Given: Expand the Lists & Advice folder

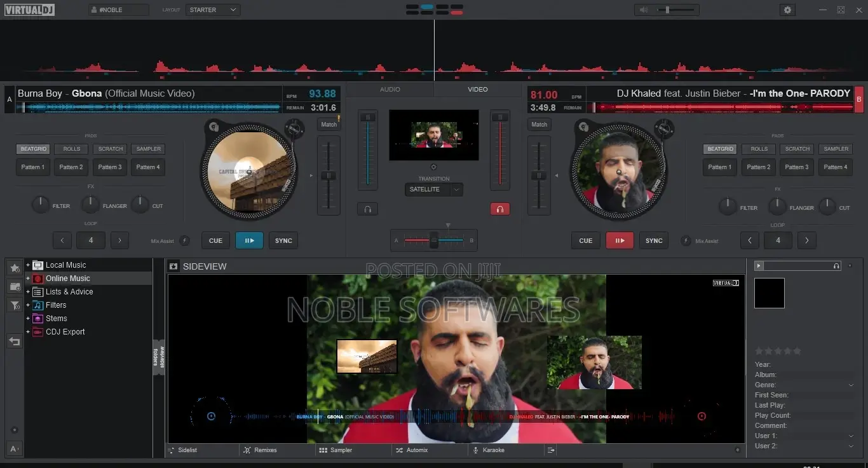Looking at the screenshot, I should click(x=28, y=292).
